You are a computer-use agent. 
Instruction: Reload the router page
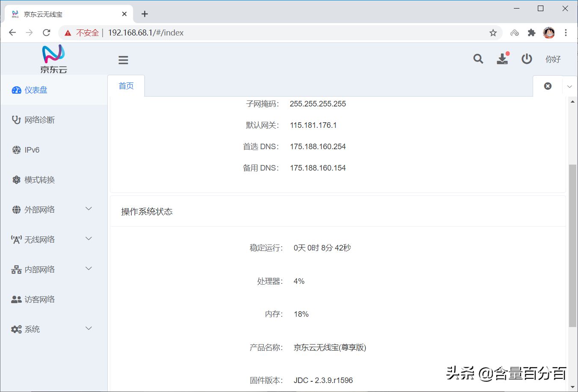click(x=47, y=32)
